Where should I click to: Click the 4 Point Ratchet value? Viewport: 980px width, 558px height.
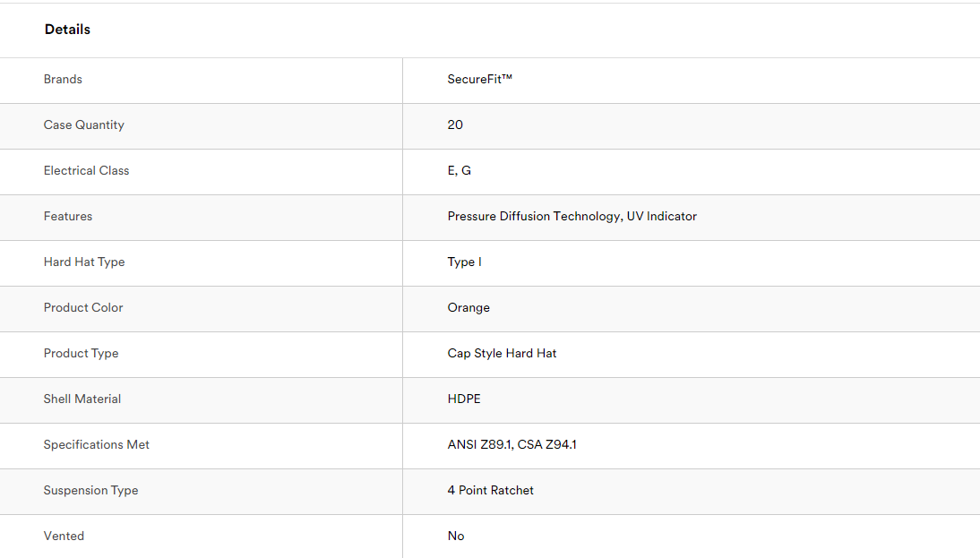pos(491,490)
